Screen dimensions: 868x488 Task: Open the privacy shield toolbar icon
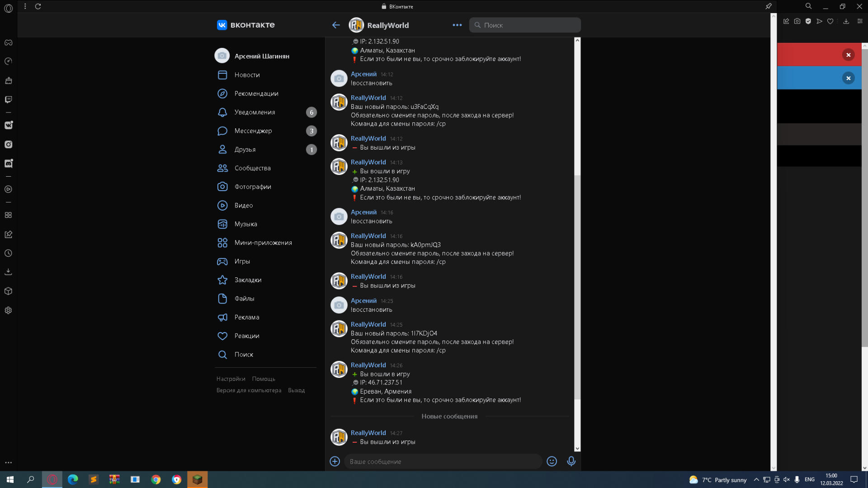(x=808, y=21)
